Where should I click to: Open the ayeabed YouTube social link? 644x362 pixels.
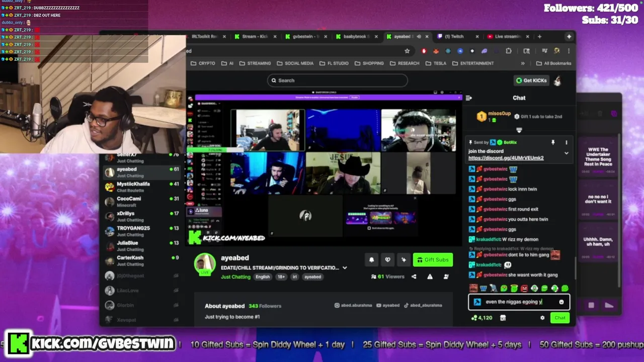click(x=388, y=306)
